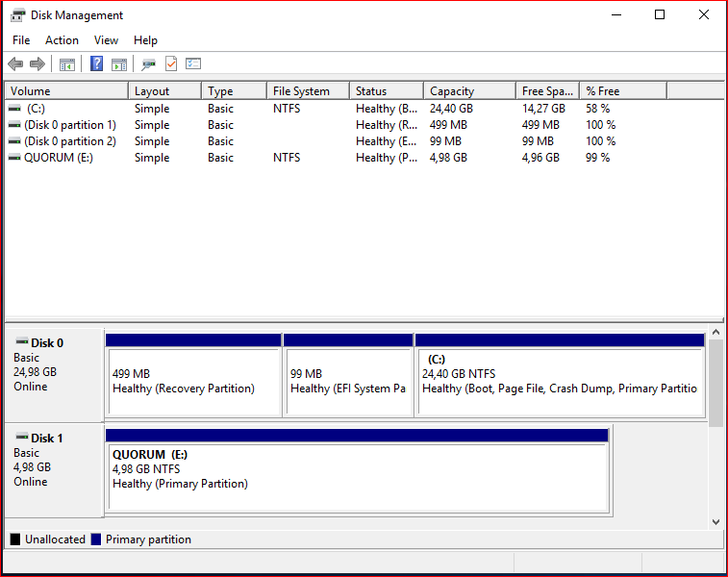Click the Properties checkmark toolbar icon
The height and width of the screenshot is (577, 728).
[171, 63]
